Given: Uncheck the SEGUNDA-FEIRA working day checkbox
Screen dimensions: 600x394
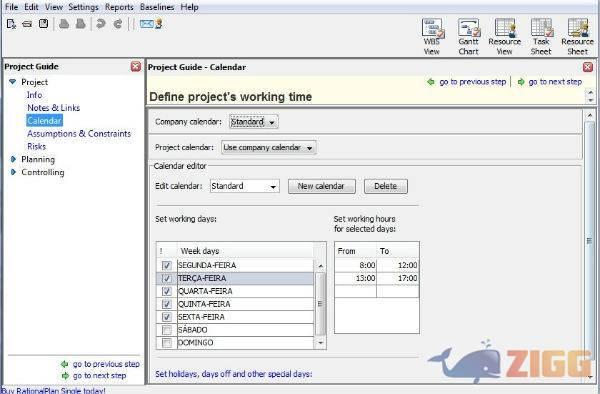Looking at the screenshot, I should 166,265.
